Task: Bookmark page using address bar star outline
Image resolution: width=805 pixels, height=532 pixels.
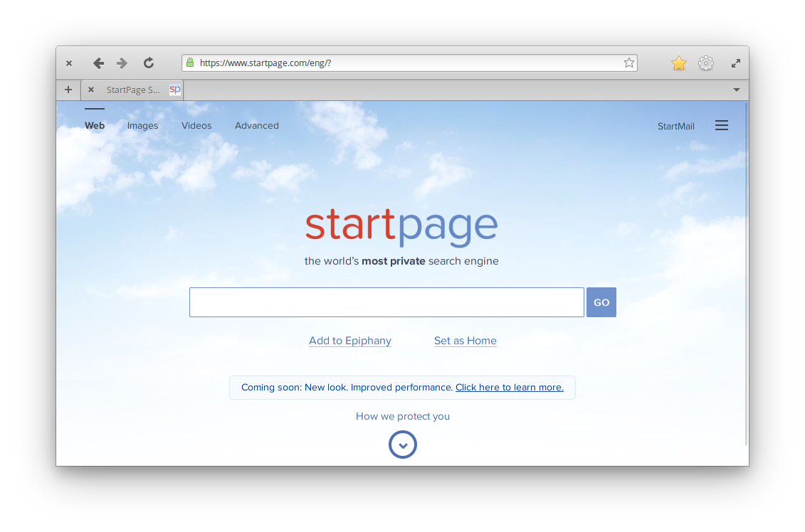Action: tap(629, 63)
